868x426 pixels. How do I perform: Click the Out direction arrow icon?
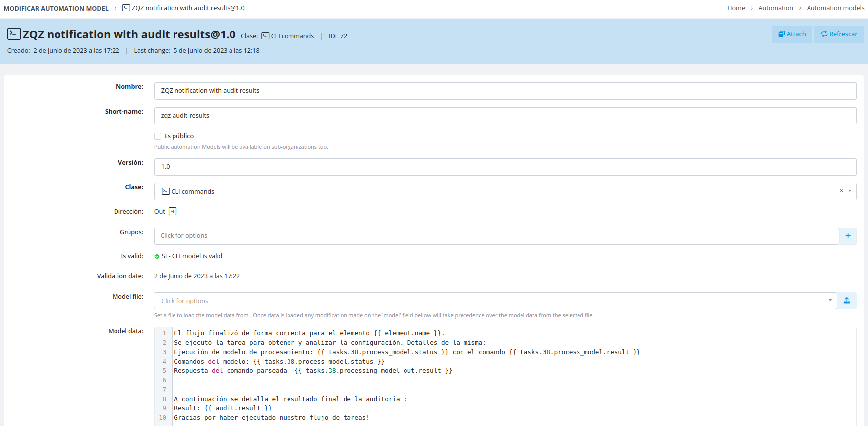pyautogui.click(x=173, y=212)
